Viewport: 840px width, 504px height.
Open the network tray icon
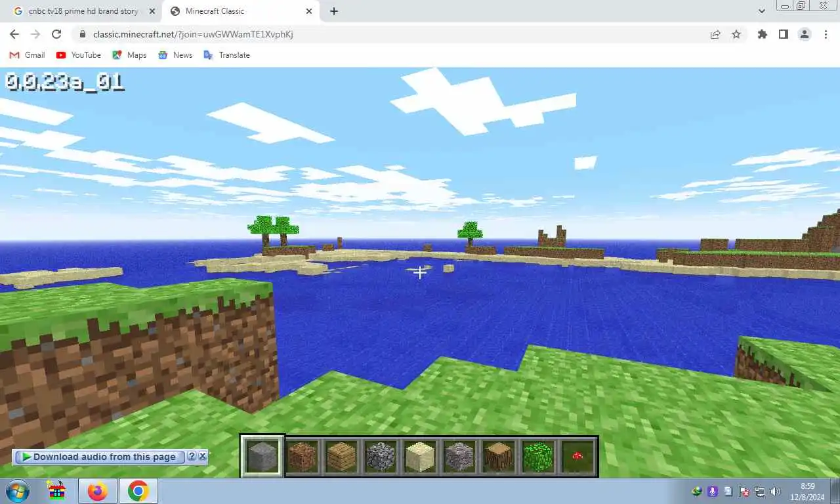(760, 492)
